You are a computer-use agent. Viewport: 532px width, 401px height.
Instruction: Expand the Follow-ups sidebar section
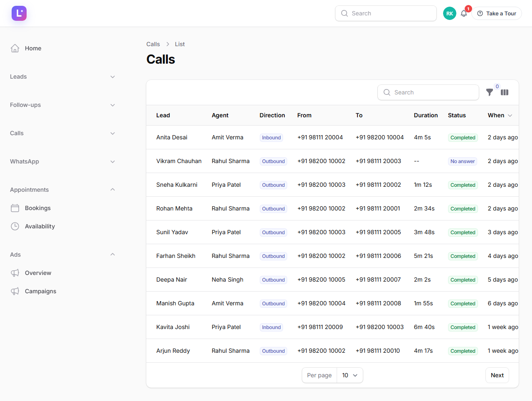(x=62, y=105)
